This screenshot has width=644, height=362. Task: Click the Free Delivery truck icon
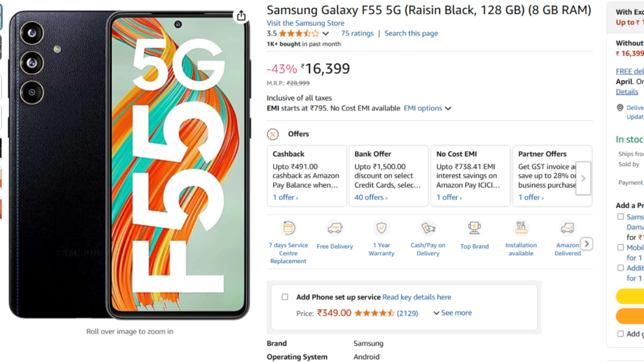coord(335,229)
